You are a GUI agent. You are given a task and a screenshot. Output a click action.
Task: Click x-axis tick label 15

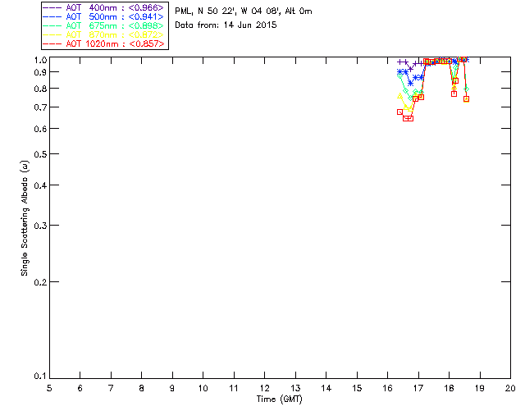[x=357, y=389]
